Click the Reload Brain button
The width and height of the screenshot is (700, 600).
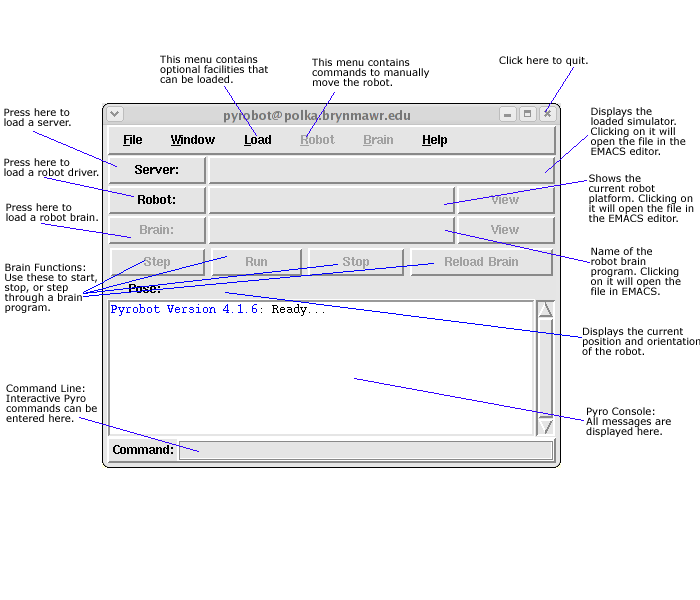coord(481,262)
